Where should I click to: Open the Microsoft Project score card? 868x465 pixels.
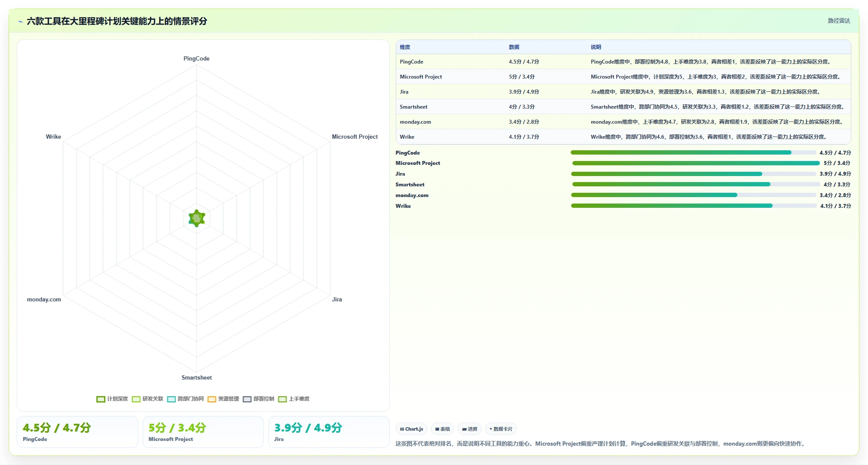[203, 432]
